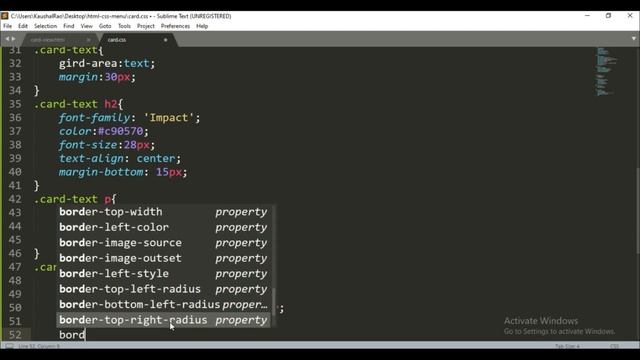Viewport: 640px width, 360px height.
Task: Close the card-view.html tab
Action: point(89,40)
